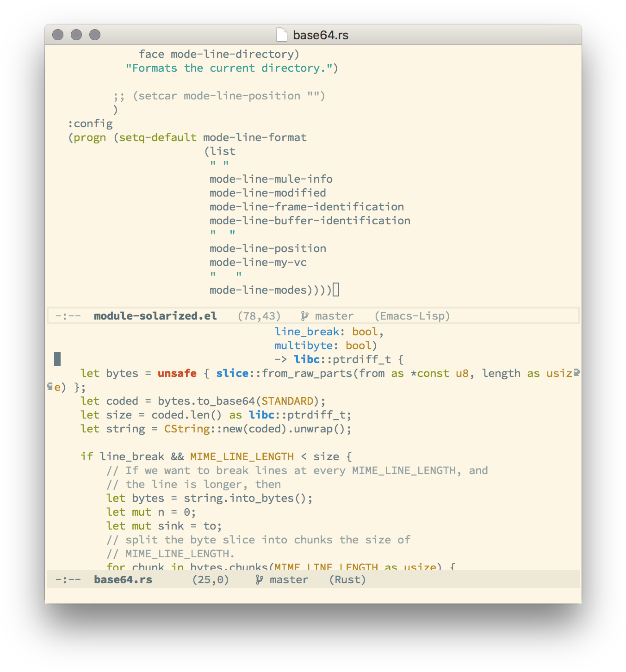Select the base64.rs buffer name in the lower mode line
Viewport: 626px width, 672px height.
pyautogui.click(x=123, y=579)
